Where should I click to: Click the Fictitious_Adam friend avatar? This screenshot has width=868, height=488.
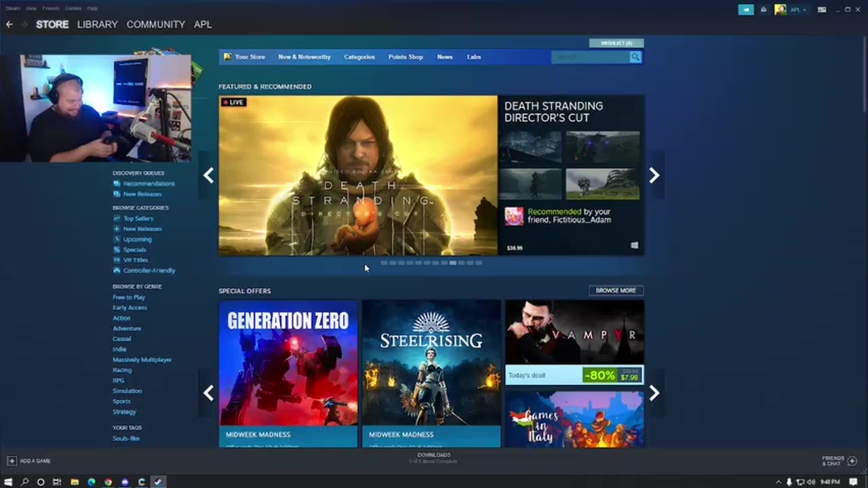coord(514,216)
